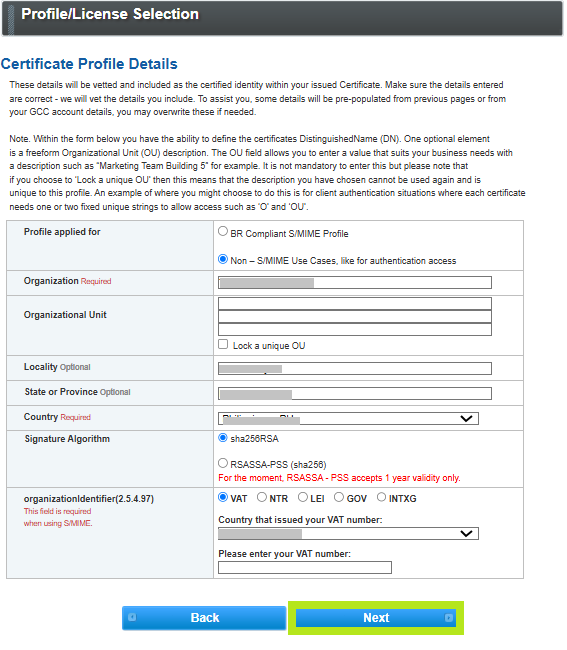
Task: Click the right arrow icon on Next button
Action: (448, 618)
